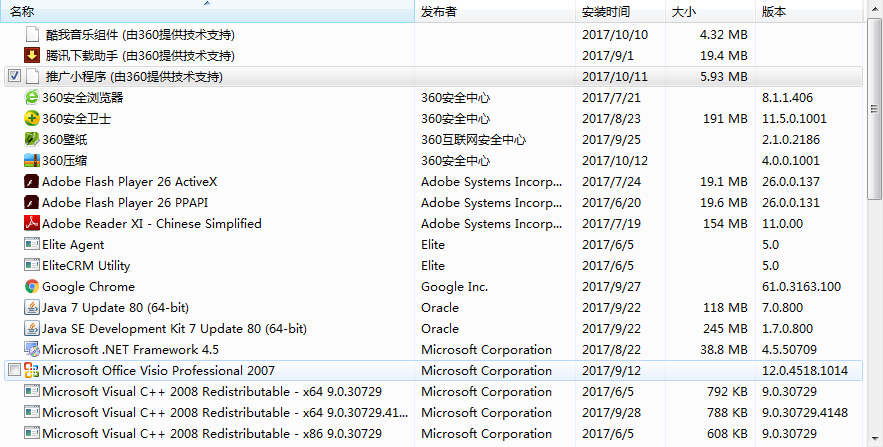Viewport: 883px width, 447px height.
Task: Click the Adobe Reader XI icon
Action: pyautogui.click(x=32, y=224)
